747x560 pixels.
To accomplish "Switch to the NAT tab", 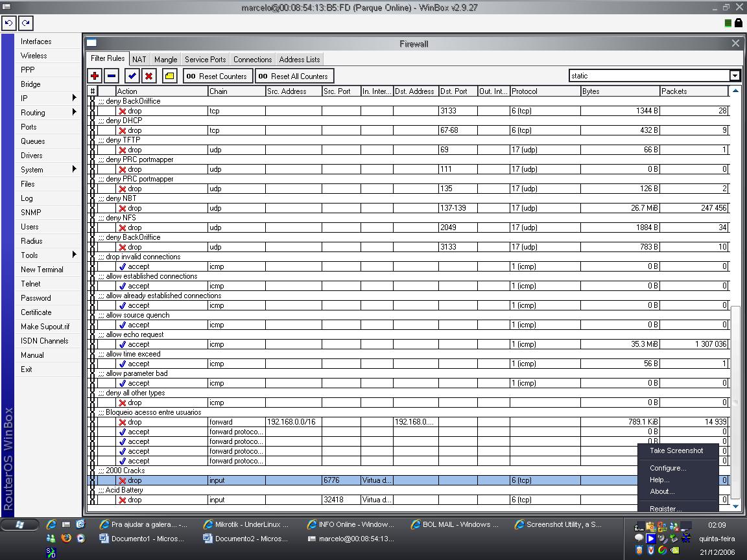I will coord(139,59).
